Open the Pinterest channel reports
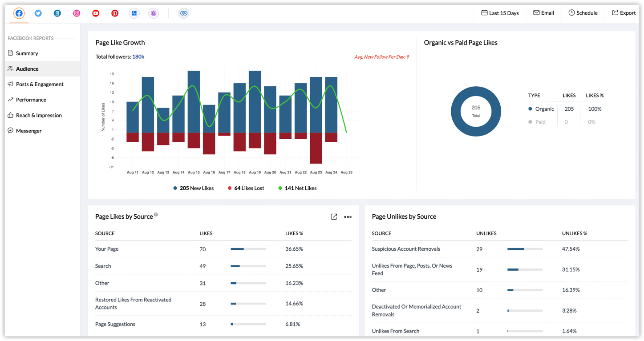The image size is (644, 341). point(115,13)
